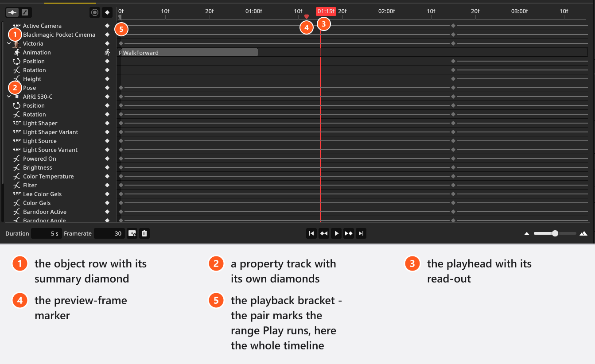Click the Framerate input field
The image size is (595, 364).
click(x=109, y=233)
